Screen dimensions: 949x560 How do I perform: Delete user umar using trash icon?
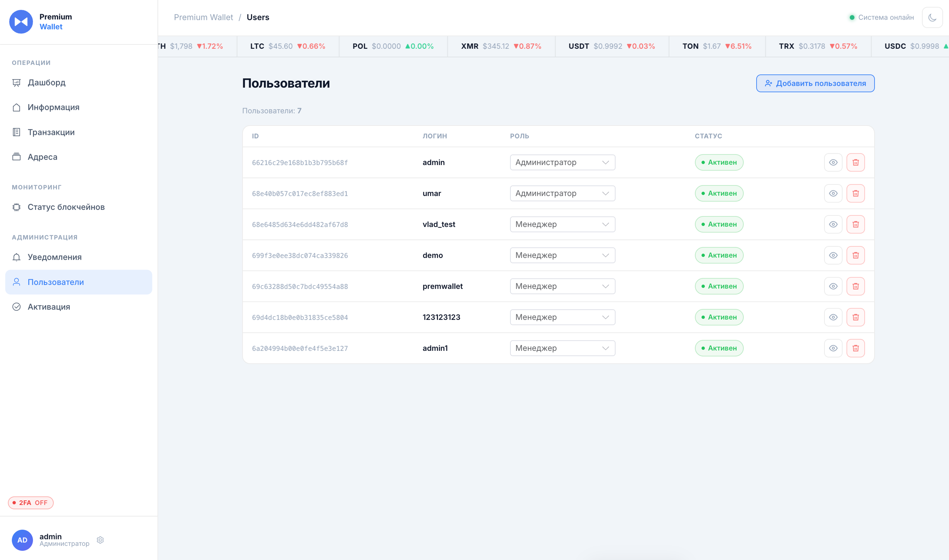(x=855, y=194)
